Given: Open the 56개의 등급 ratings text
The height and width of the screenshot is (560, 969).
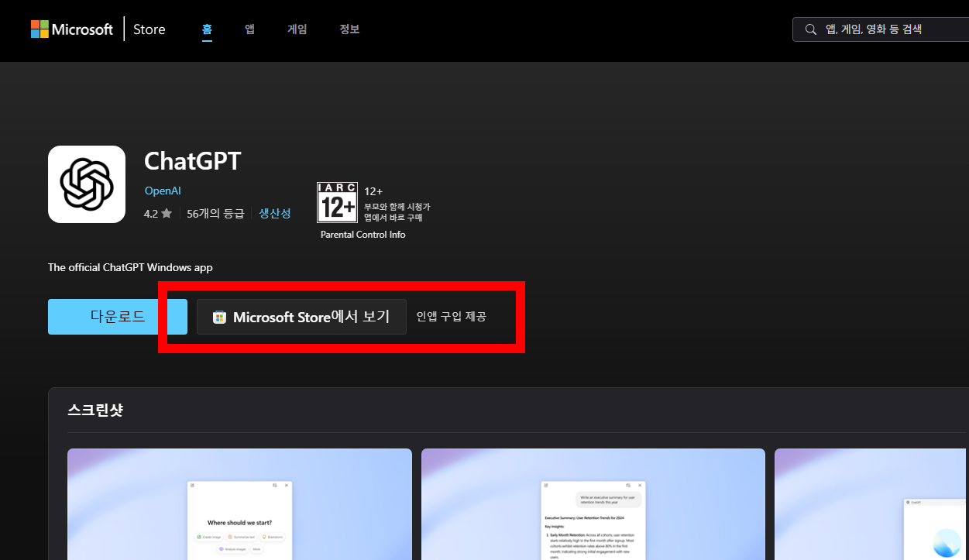Looking at the screenshot, I should click(215, 213).
